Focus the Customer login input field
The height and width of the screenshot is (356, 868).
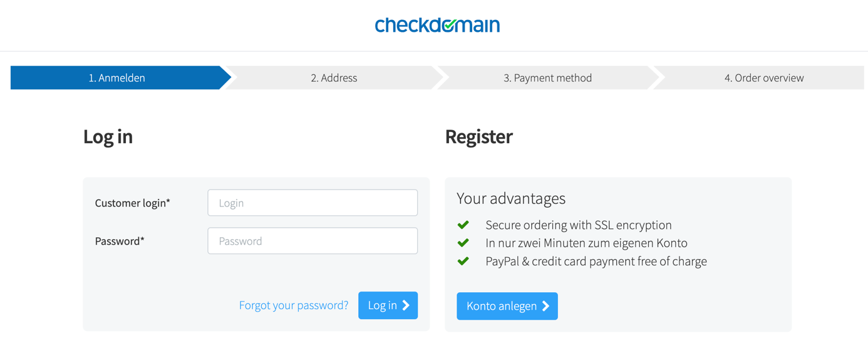click(313, 203)
